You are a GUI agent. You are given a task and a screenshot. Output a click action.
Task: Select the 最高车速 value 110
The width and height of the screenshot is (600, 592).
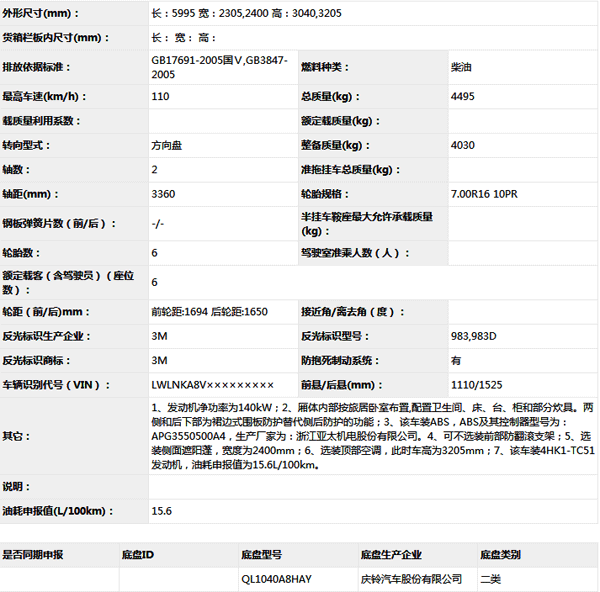pos(161,96)
